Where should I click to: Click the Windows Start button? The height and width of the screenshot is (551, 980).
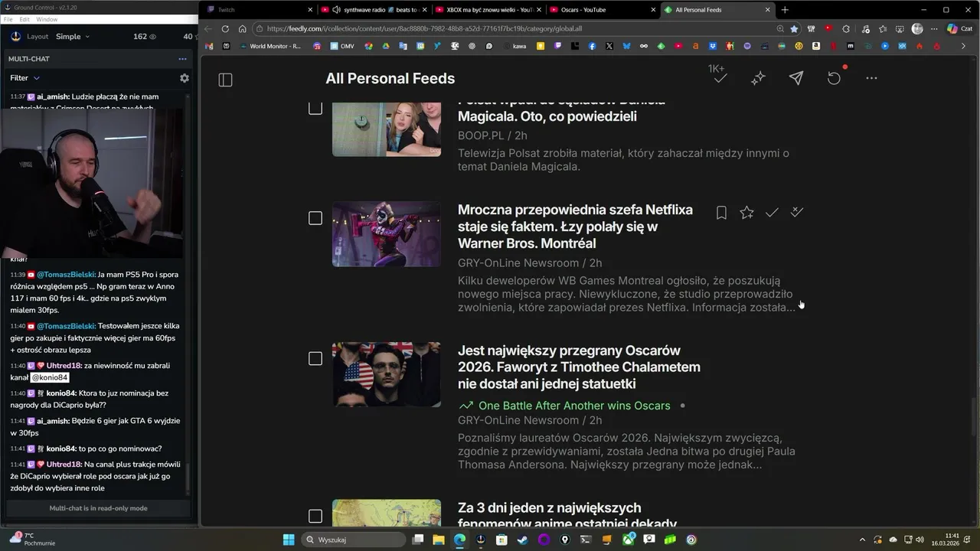tap(289, 540)
